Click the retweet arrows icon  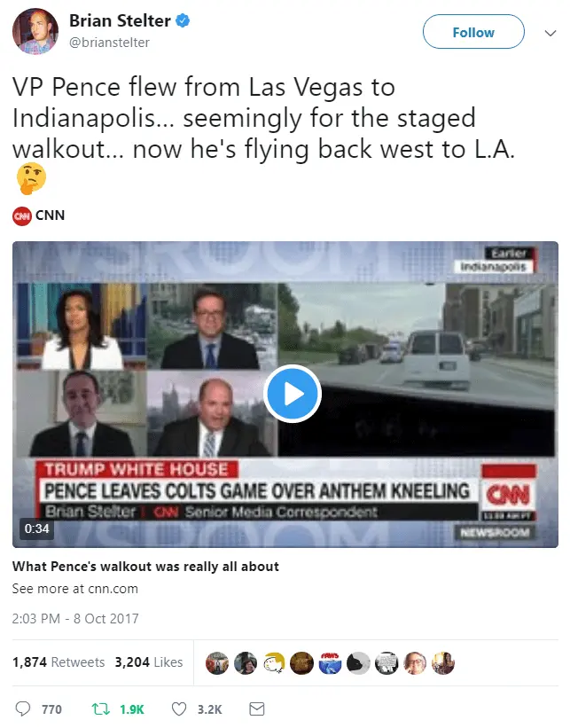[x=101, y=709]
